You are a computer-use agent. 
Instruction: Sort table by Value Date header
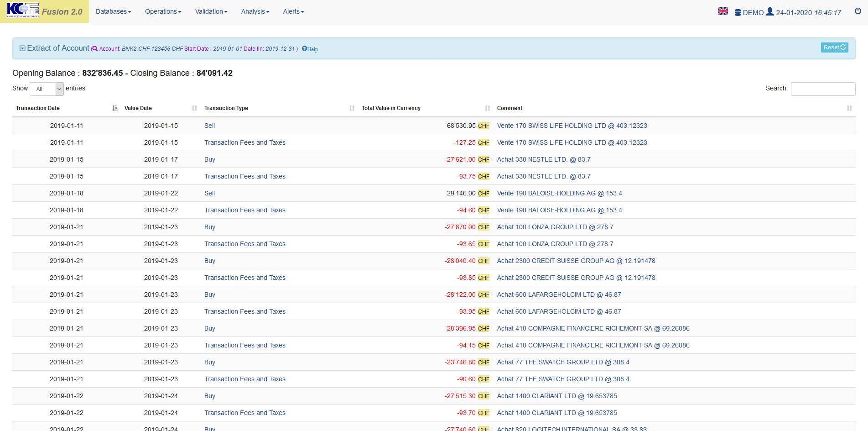138,108
